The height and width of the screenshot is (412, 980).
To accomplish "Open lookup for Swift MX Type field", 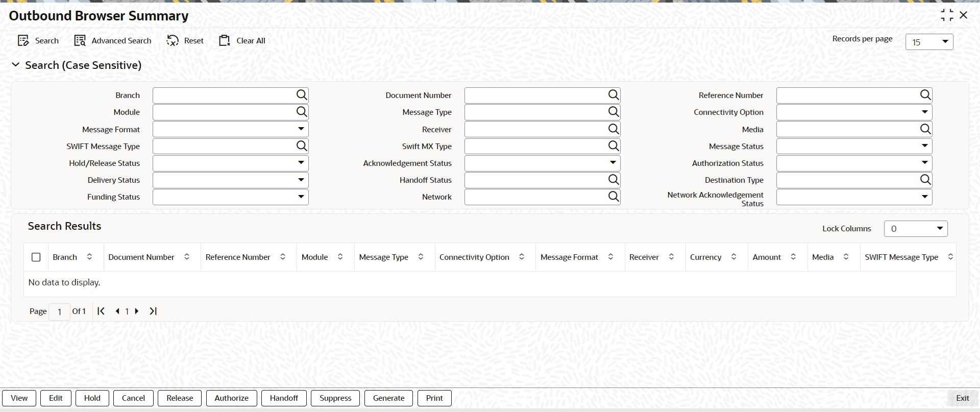I will click(614, 146).
